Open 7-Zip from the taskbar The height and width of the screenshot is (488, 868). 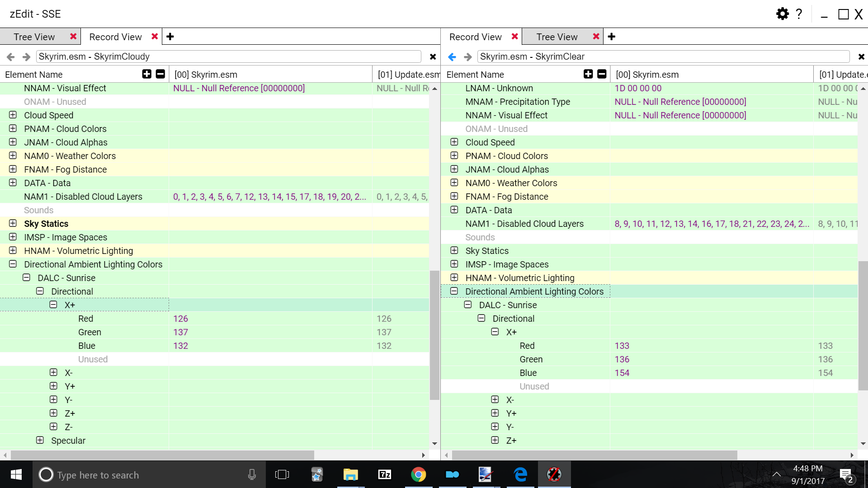[x=384, y=474]
